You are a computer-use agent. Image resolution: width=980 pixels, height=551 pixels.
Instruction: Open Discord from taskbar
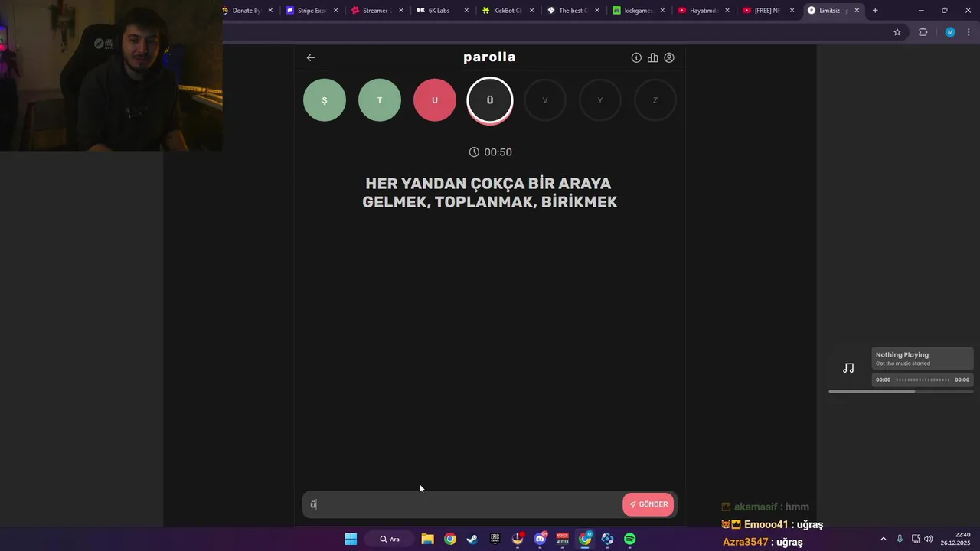541,539
